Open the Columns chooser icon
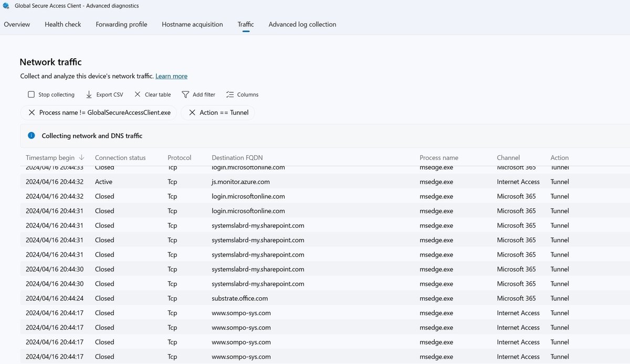The width and height of the screenshot is (630, 364). click(230, 94)
